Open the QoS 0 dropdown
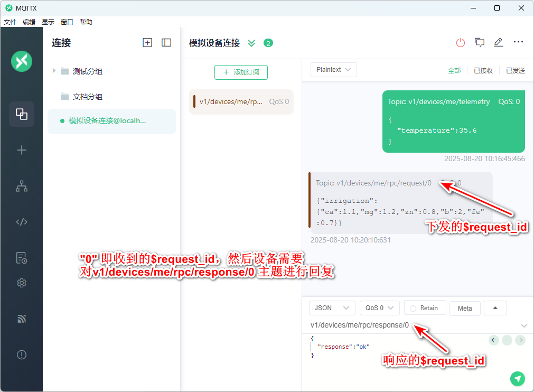Viewport: 534px width, 392px height. tap(379, 308)
